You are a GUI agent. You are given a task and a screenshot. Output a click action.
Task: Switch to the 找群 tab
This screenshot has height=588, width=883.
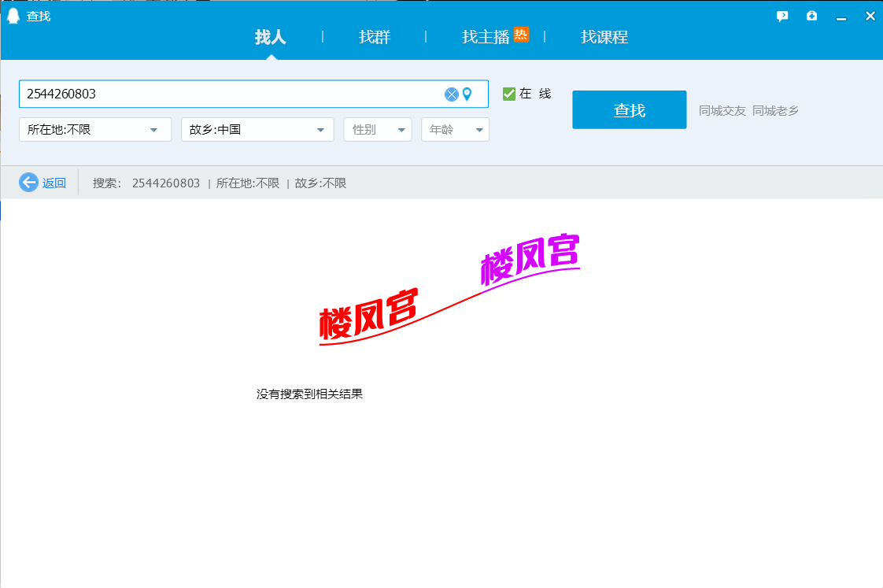click(x=375, y=37)
